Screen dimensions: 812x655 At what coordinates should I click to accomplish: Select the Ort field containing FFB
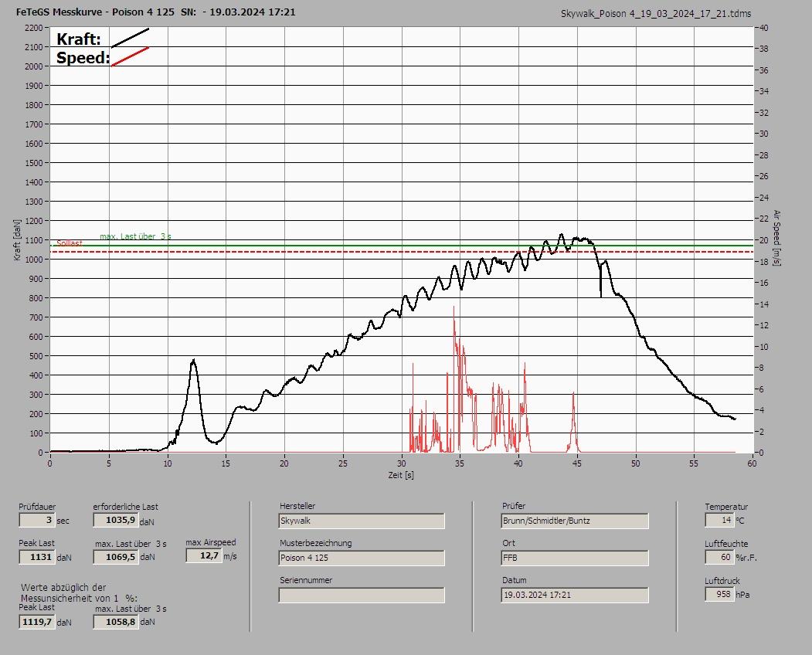575,558
